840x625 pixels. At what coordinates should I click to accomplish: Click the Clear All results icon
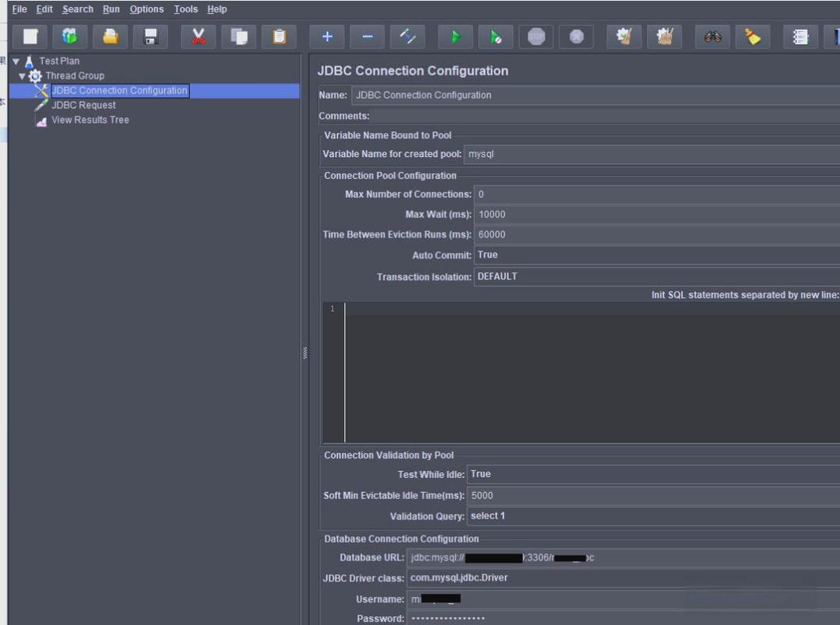tap(664, 37)
